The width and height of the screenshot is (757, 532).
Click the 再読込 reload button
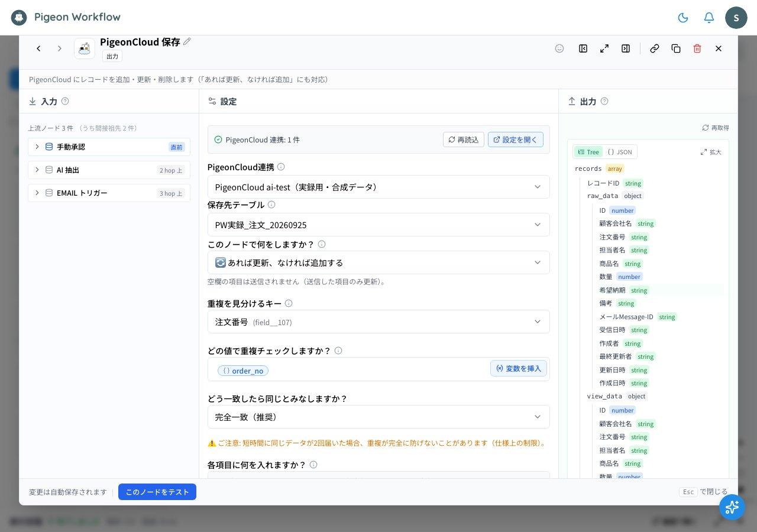(x=464, y=140)
